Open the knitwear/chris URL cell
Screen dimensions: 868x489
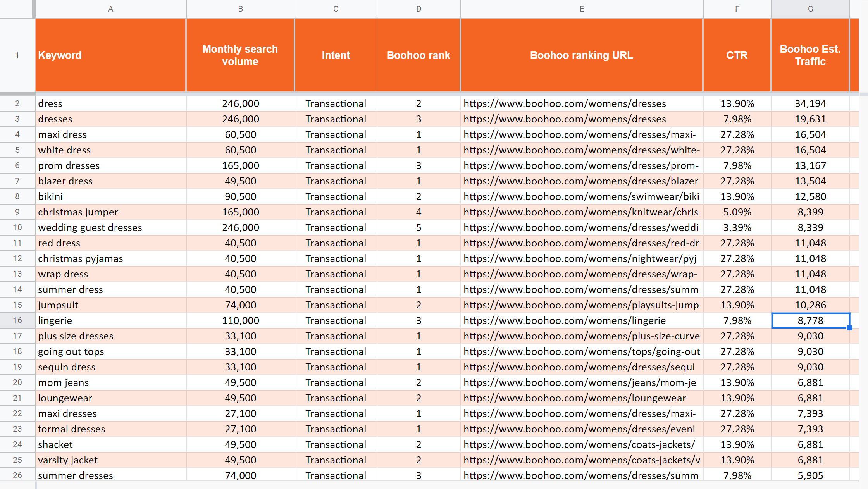click(x=582, y=212)
